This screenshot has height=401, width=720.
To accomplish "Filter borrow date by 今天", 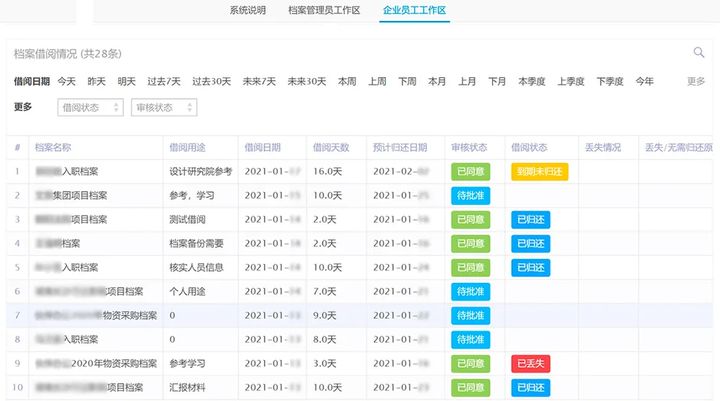I will coord(67,81).
